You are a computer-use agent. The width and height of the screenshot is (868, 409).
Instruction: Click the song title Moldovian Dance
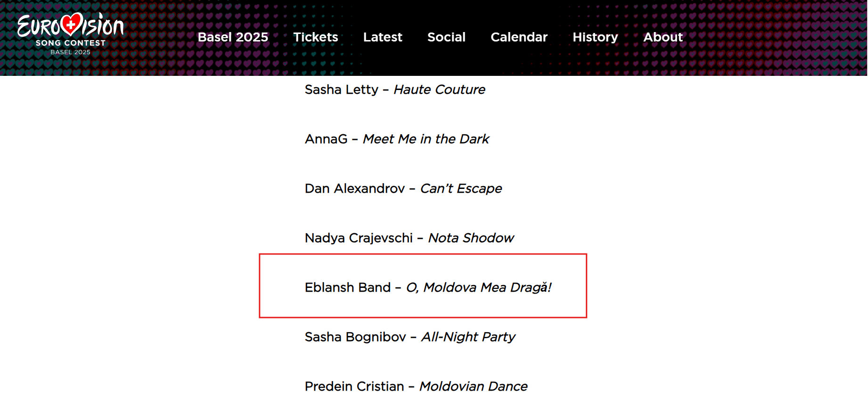pyautogui.click(x=474, y=386)
